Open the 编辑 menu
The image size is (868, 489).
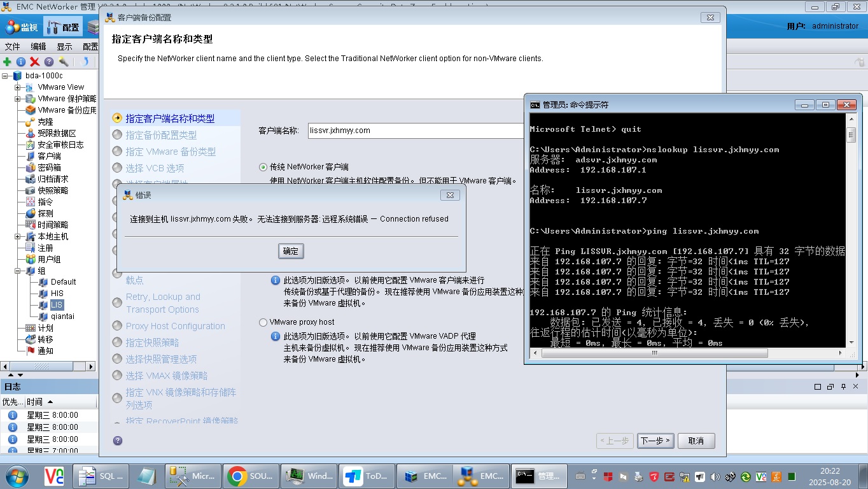[38, 46]
